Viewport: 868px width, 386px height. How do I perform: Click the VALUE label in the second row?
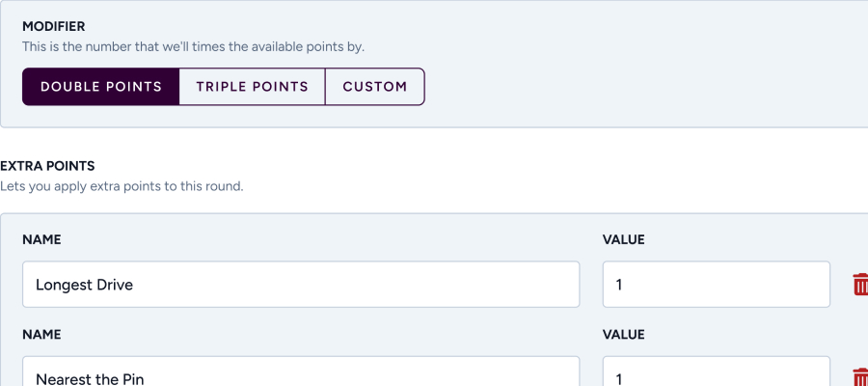(x=623, y=334)
